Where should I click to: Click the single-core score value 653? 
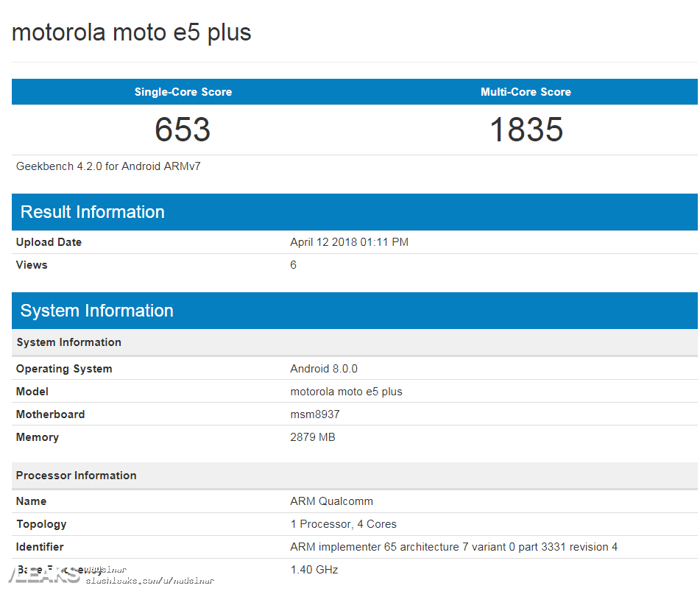183,130
